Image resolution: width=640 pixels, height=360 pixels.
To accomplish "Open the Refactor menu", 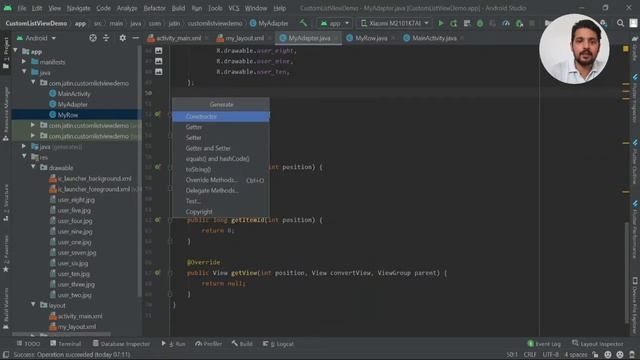I will 154,8.
